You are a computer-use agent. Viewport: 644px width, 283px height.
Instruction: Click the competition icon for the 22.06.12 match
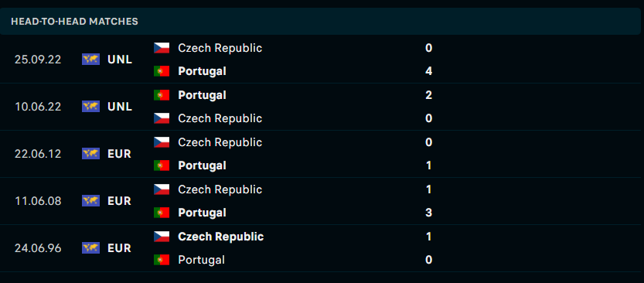coord(90,154)
